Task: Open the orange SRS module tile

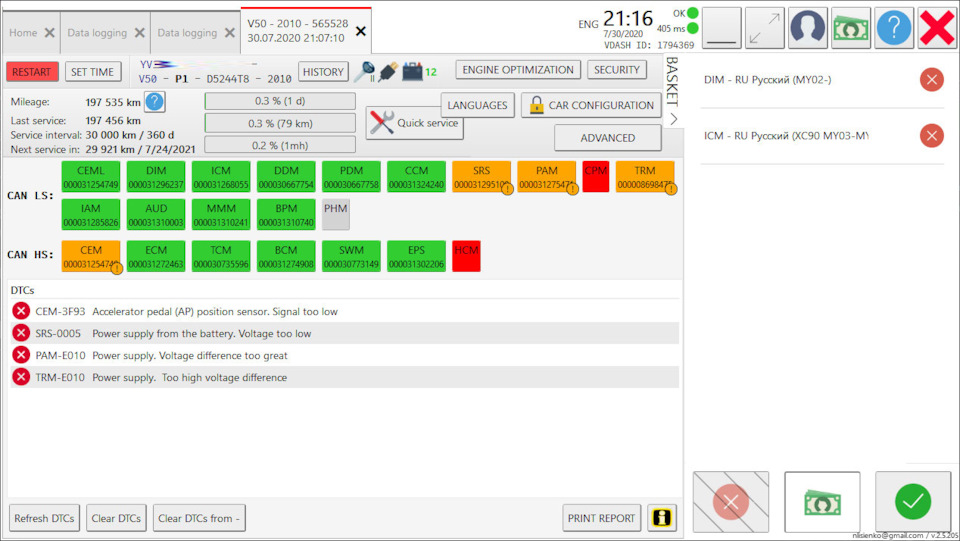Action: click(481, 177)
